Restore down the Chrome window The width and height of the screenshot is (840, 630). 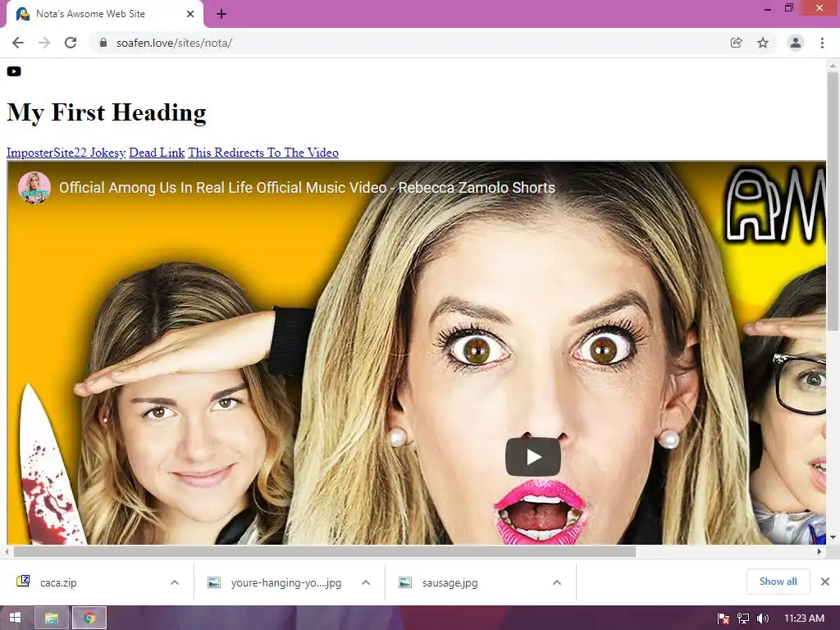[788, 8]
